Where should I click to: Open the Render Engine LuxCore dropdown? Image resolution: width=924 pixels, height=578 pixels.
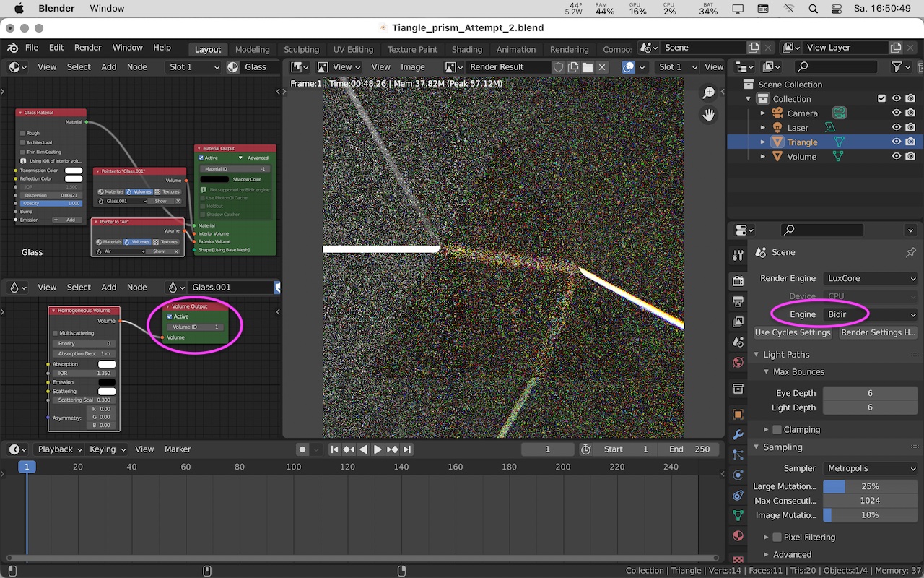(x=871, y=278)
